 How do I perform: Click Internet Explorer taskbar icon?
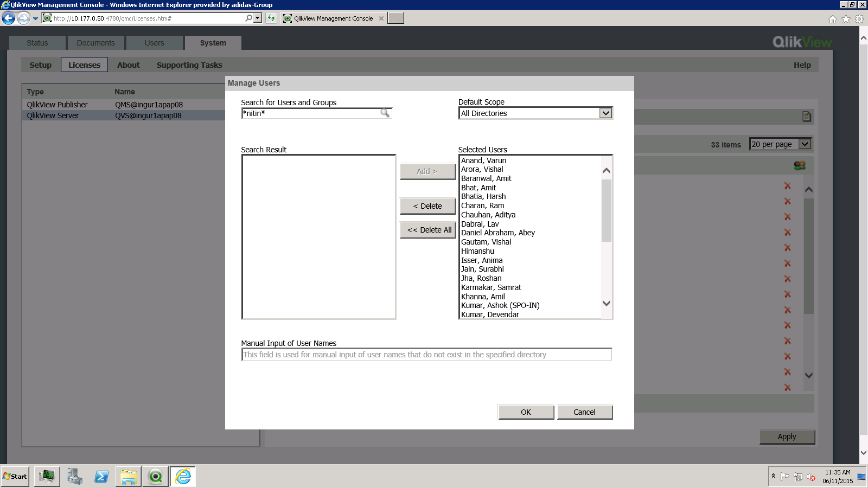[183, 477]
